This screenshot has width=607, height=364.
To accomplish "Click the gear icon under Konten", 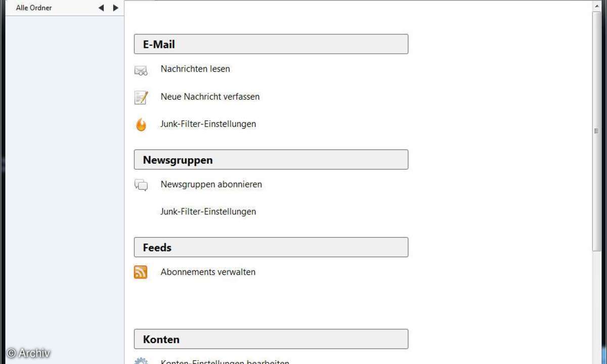I will click(141, 361).
